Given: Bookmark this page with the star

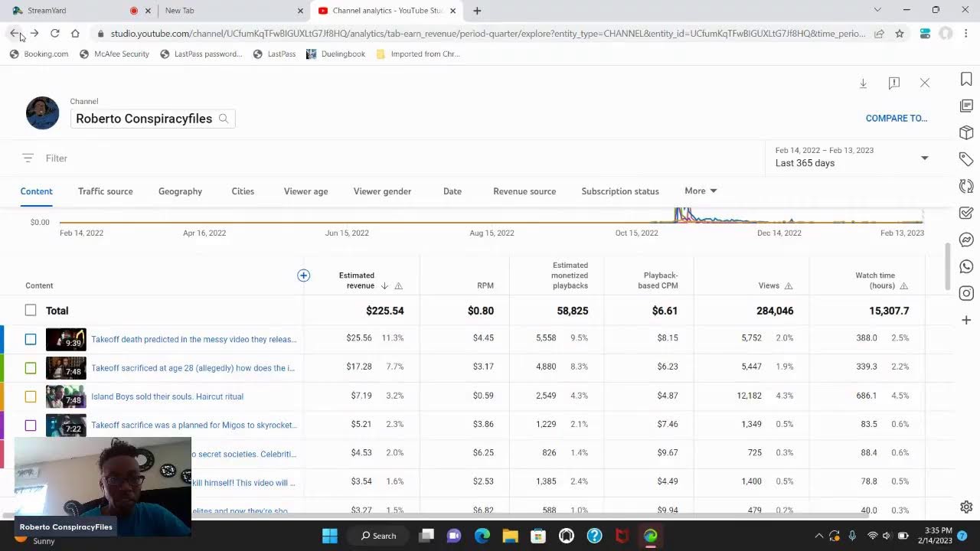Looking at the screenshot, I should 900,34.
